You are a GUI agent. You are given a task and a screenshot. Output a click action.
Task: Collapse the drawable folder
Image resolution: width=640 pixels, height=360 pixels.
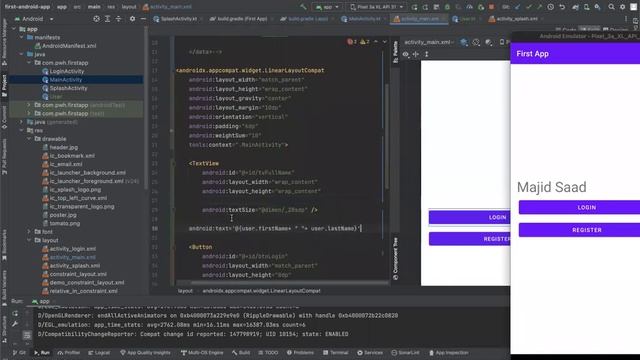coord(29,139)
